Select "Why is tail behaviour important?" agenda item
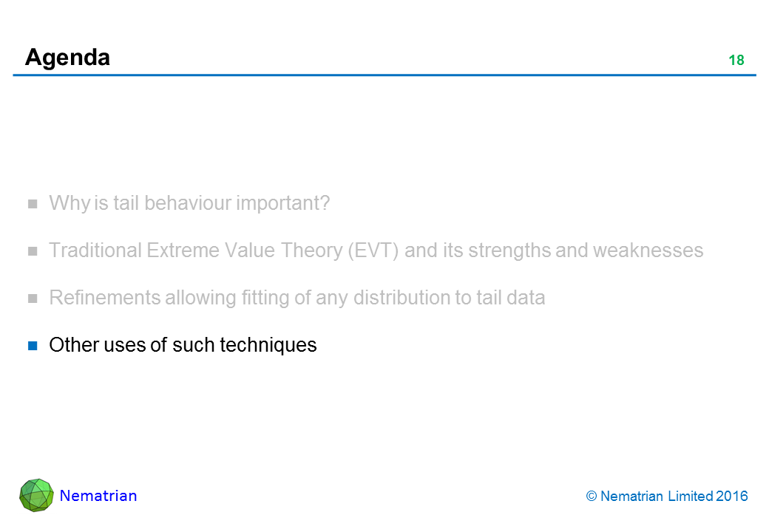The image size is (769, 532). [x=189, y=202]
